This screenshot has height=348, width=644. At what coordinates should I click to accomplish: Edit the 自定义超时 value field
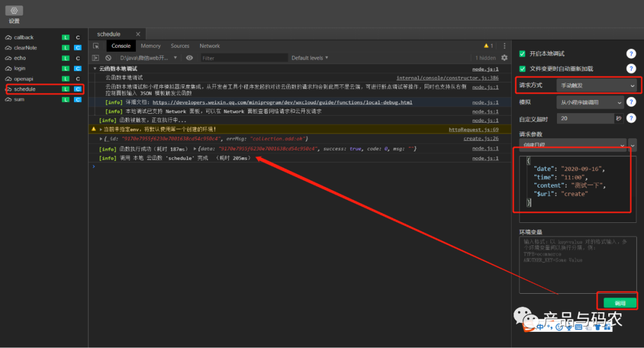pos(586,118)
